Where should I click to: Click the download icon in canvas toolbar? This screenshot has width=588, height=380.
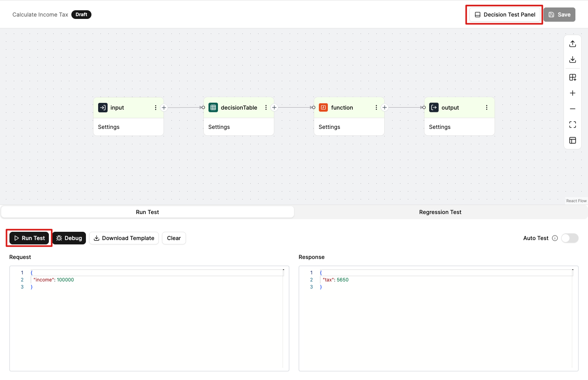coord(573,60)
